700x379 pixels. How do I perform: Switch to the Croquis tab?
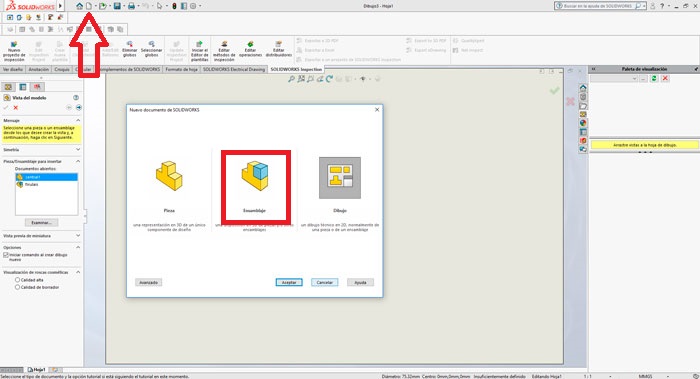point(62,70)
